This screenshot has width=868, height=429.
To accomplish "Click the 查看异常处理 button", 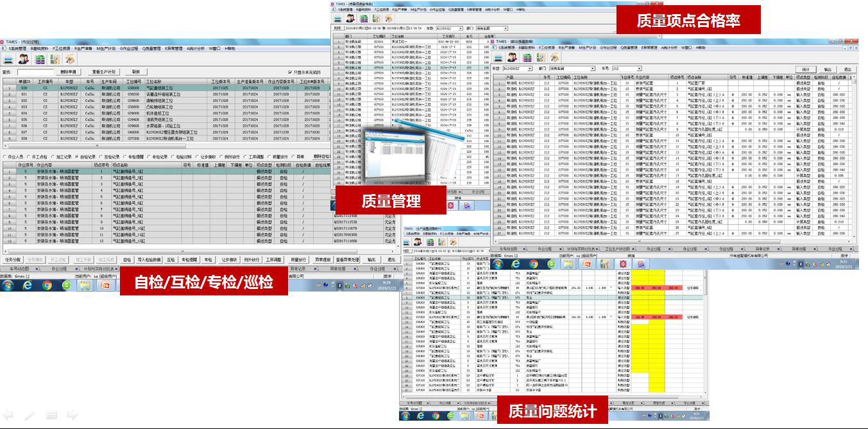I will pos(348,259).
